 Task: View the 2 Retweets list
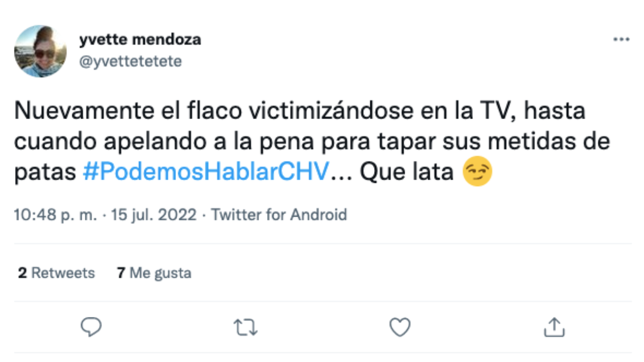point(56,273)
